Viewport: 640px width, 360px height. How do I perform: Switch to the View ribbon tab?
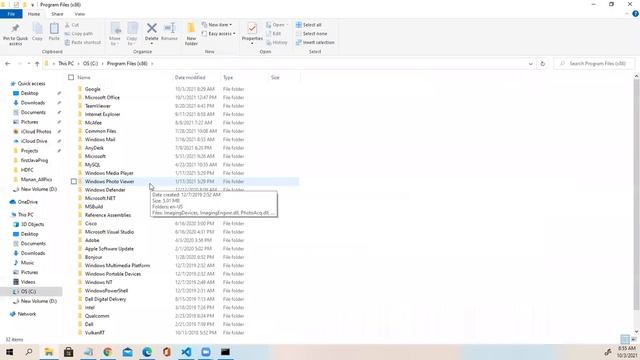[x=80, y=14]
